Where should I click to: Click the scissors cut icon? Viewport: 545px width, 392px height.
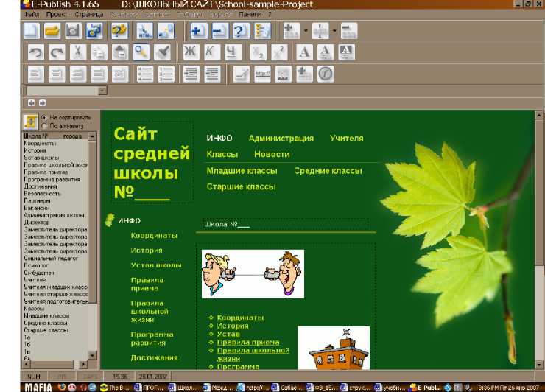[77, 52]
